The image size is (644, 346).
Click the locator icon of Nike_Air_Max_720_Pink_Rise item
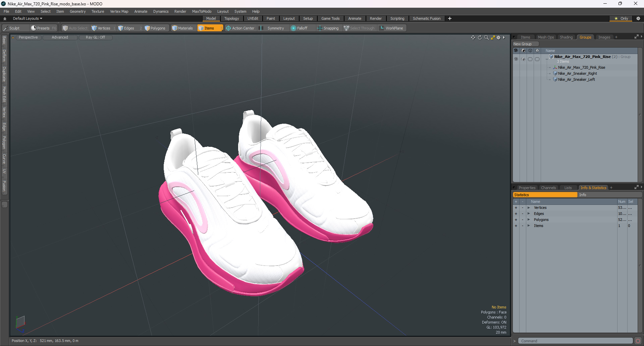point(555,67)
